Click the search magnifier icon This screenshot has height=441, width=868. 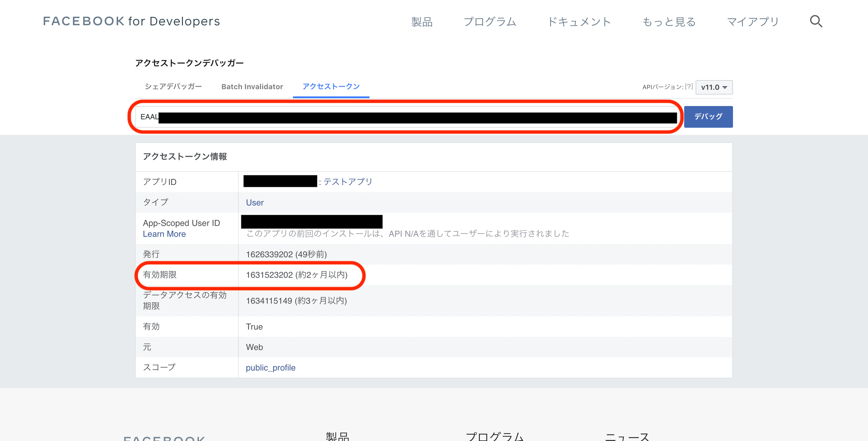click(x=816, y=21)
